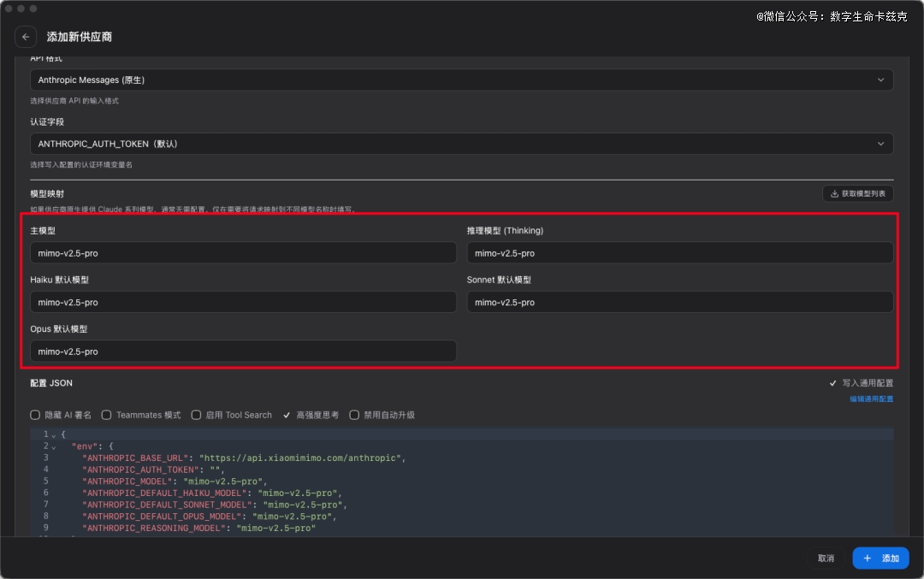
Task: Click the plus icon on 添加 button
Action: 867,558
